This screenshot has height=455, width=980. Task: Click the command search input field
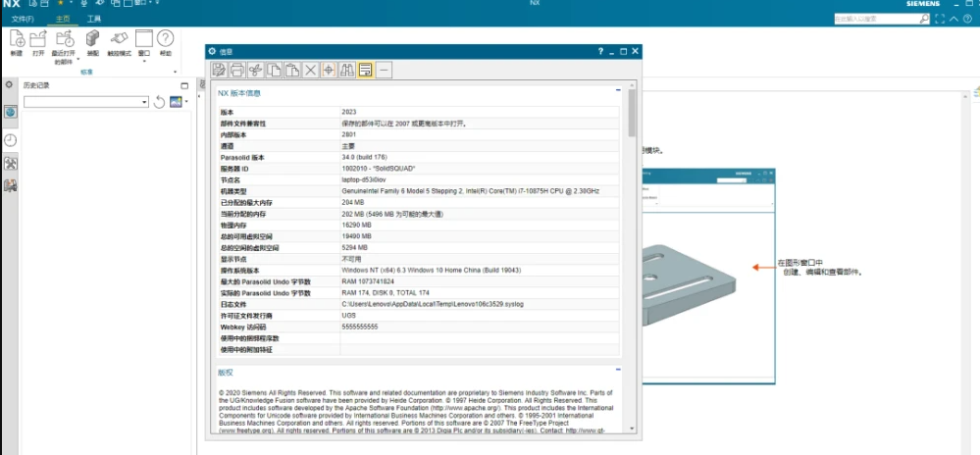(873, 18)
